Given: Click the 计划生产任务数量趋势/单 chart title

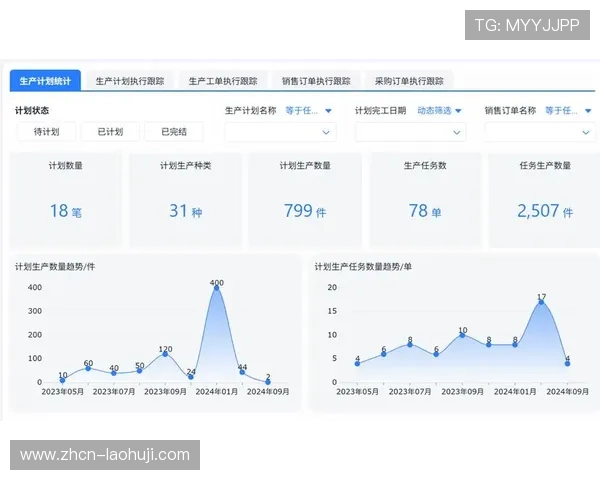Looking at the screenshot, I should (363, 267).
